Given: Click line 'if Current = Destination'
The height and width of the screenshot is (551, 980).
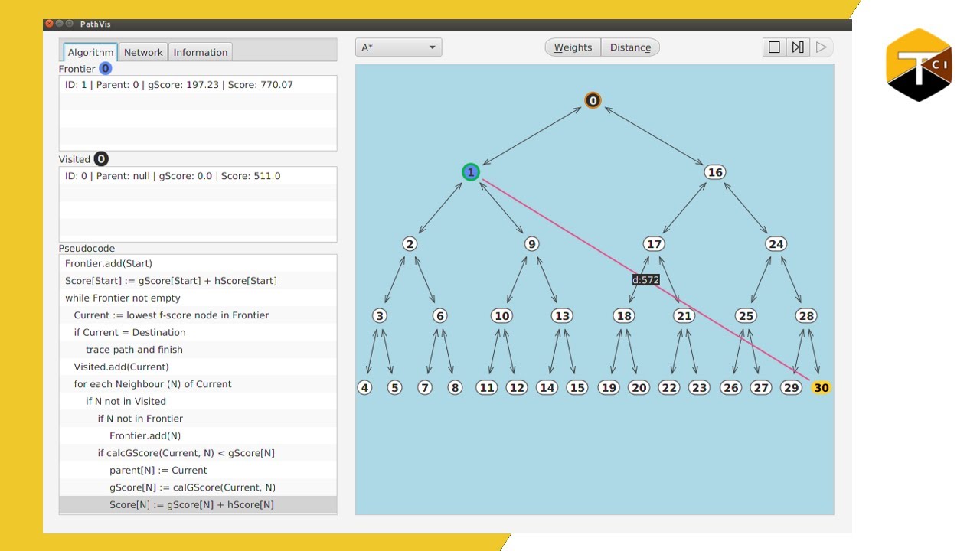Looking at the screenshot, I should (198, 332).
